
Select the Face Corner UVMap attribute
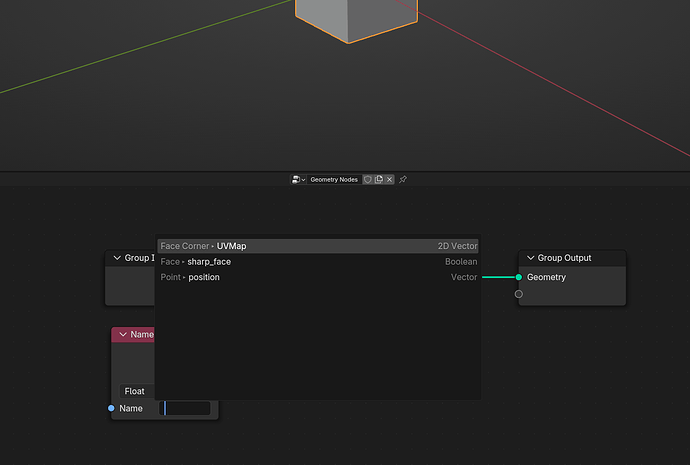(318, 246)
